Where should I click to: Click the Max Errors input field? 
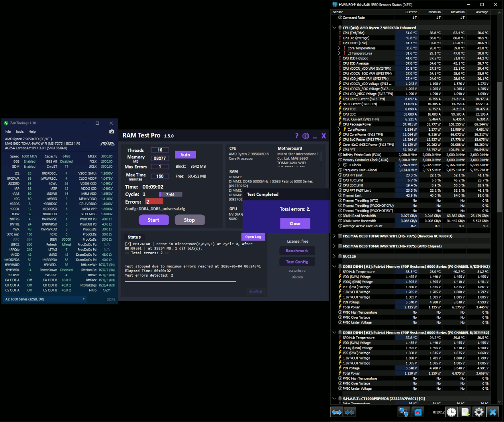pos(160,167)
